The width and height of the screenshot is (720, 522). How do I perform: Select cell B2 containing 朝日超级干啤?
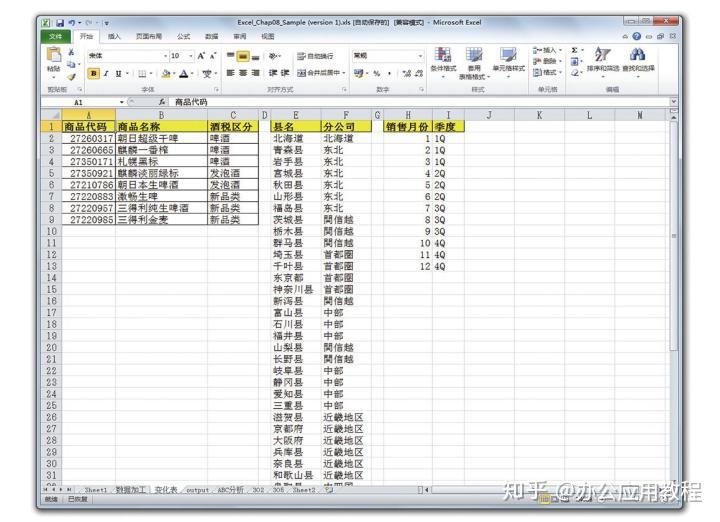pyautogui.click(x=161, y=138)
